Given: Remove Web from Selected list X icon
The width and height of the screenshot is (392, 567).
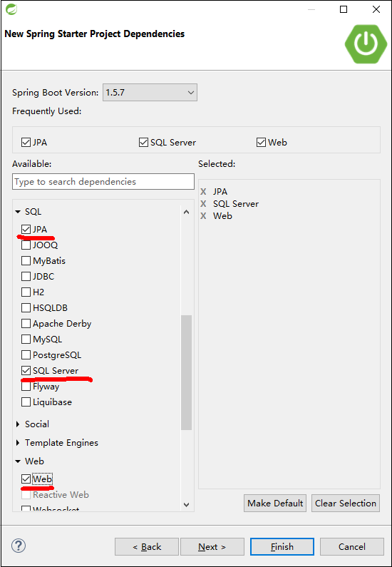Looking at the screenshot, I should pyautogui.click(x=203, y=216).
